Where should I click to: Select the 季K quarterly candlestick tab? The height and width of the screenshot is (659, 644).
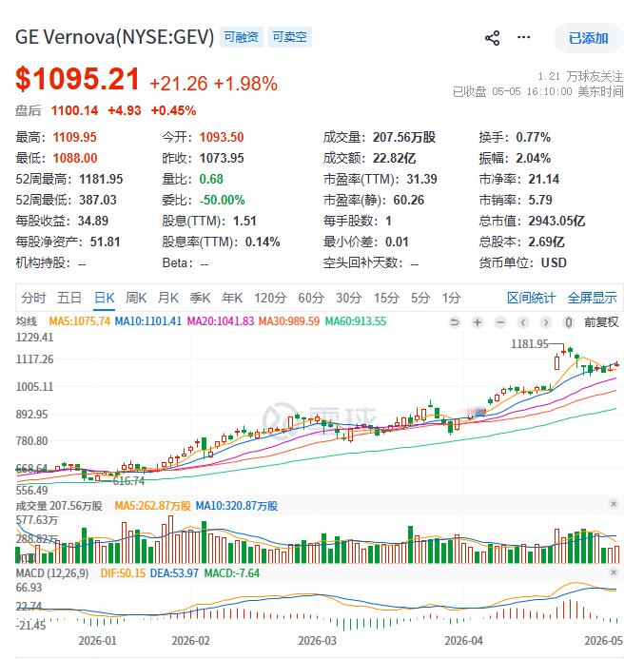[200, 298]
